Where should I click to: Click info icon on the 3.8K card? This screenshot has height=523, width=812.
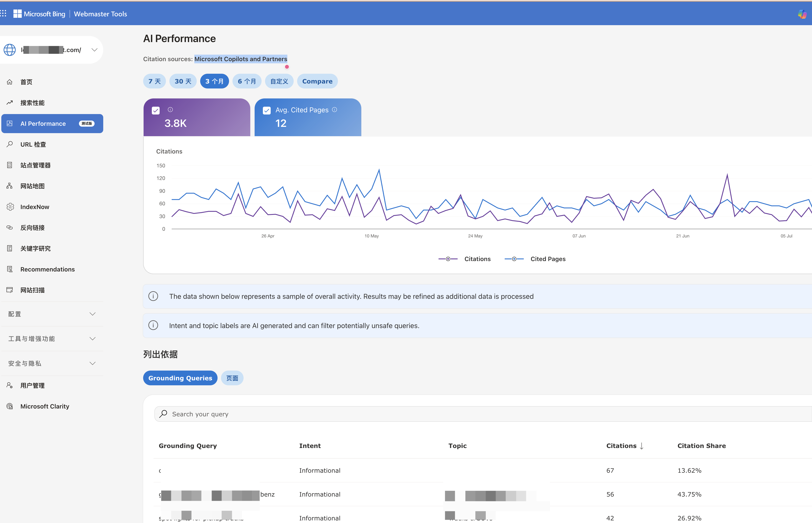170,110
